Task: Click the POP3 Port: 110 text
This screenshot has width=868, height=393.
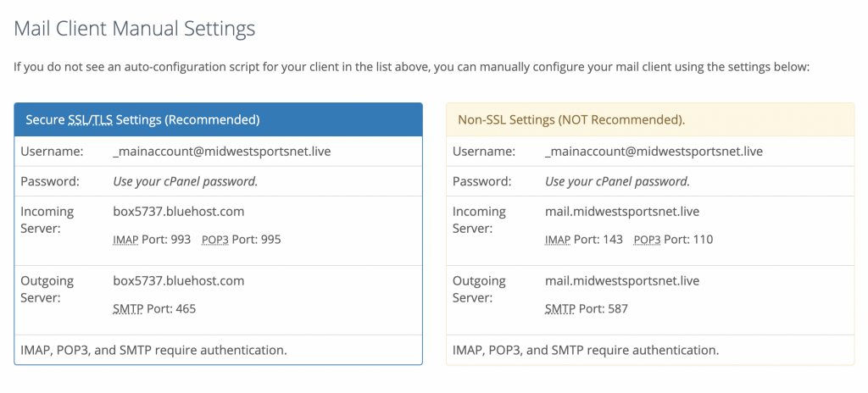Action: click(x=673, y=240)
